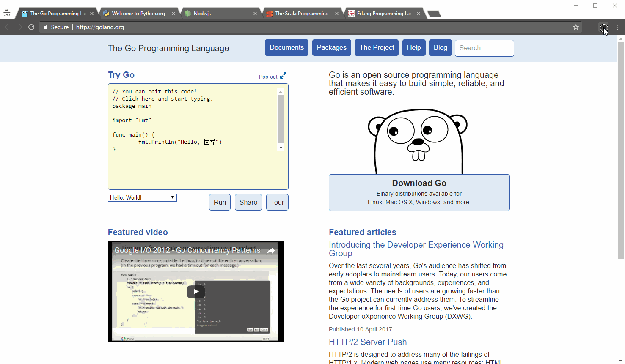Click the Share button
This screenshot has width=625, height=364.
[x=248, y=202]
